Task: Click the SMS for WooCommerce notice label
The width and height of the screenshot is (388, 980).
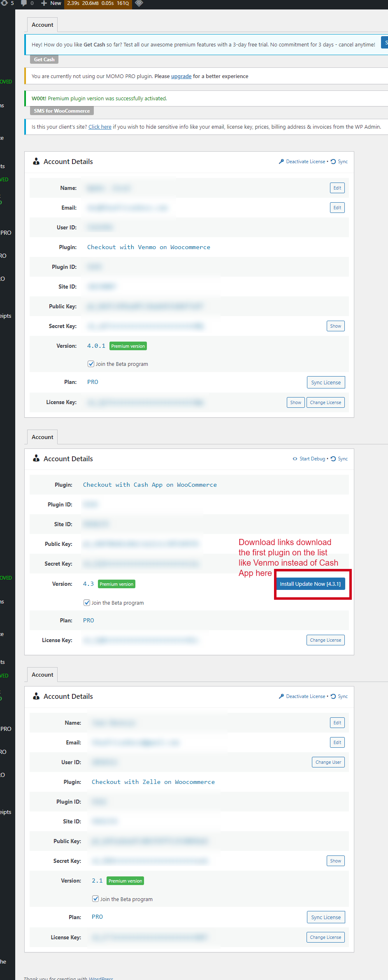Action: tap(62, 111)
